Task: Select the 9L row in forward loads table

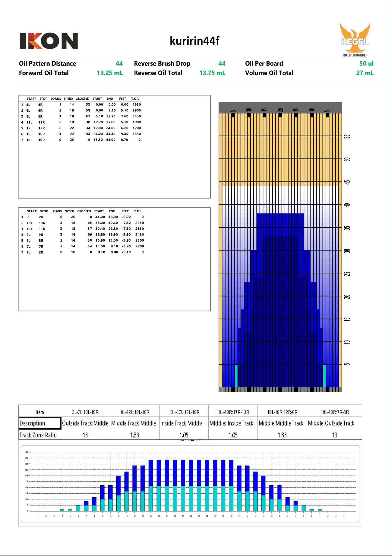Action: click(x=80, y=116)
